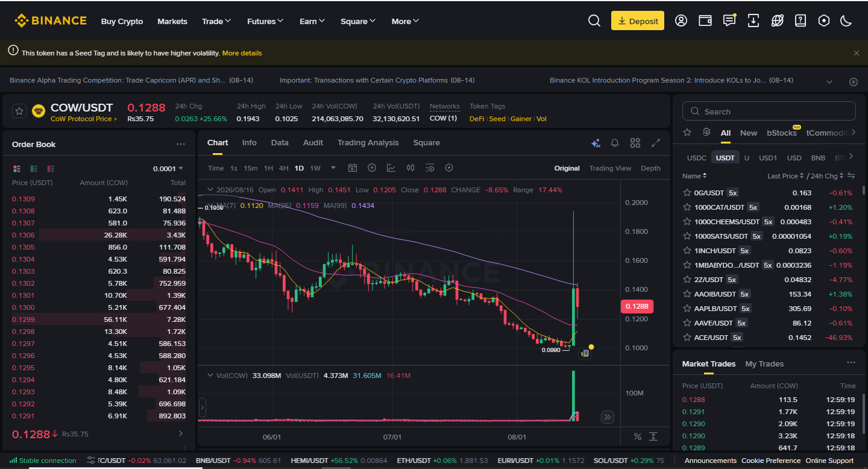Open Cookie Preference in footer
The width and height of the screenshot is (868, 469).
[x=771, y=461]
